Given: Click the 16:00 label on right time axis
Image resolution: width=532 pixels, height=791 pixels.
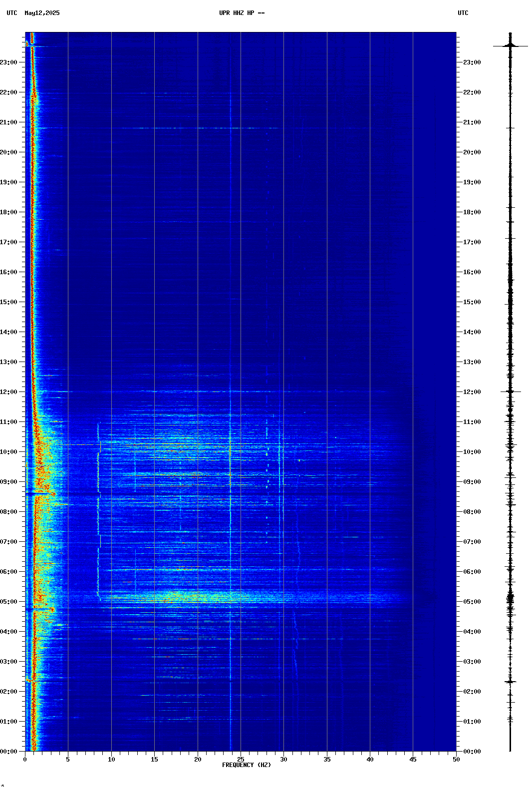Looking at the screenshot, I should [x=472, y=272].
